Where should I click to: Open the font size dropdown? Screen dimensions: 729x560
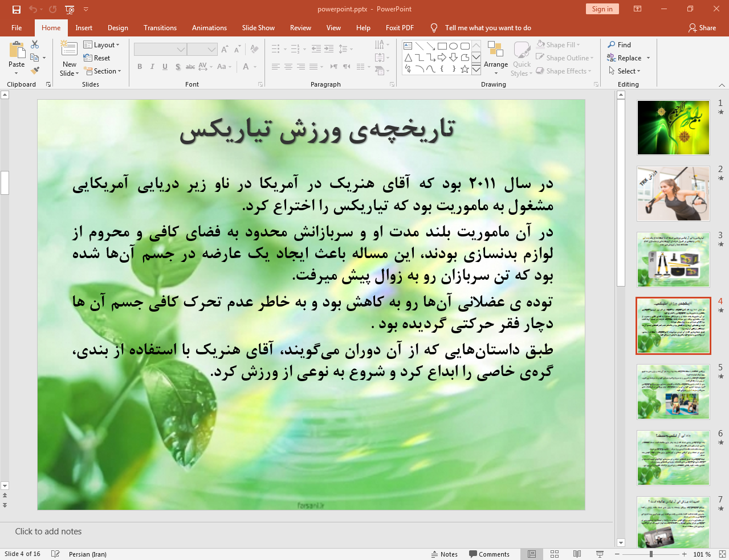(211, 50)
